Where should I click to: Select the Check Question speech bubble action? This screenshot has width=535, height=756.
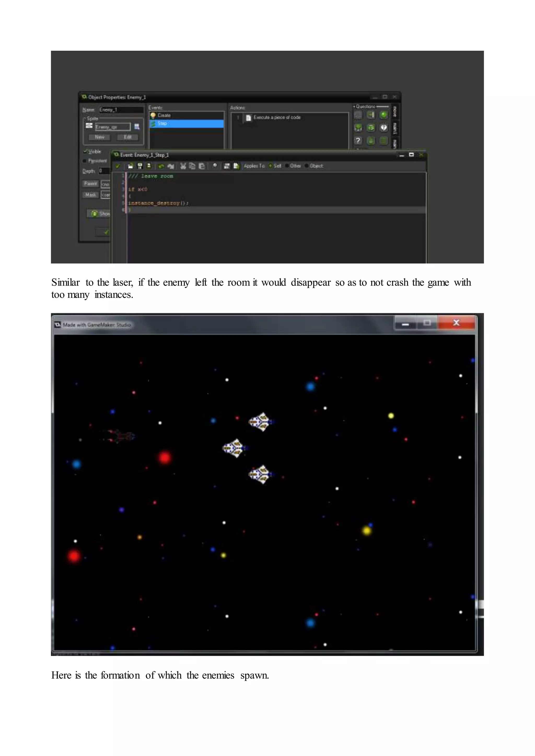[x=383, y=128]
